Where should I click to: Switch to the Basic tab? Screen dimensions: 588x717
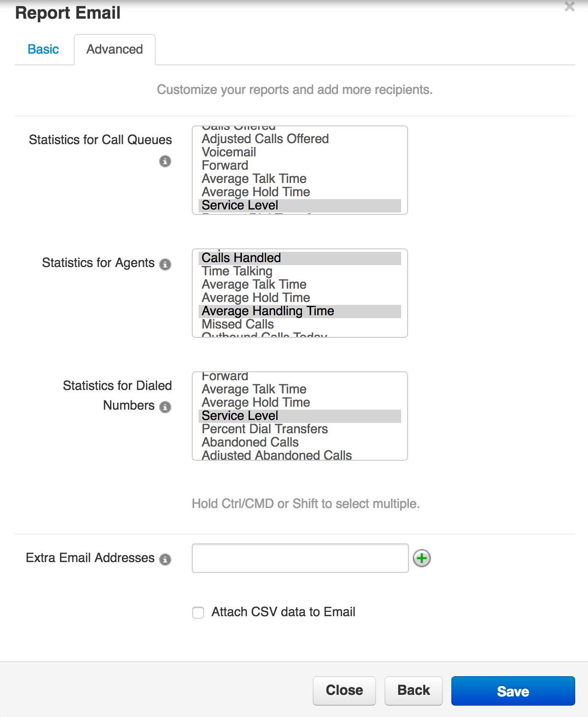pos(43,49)
